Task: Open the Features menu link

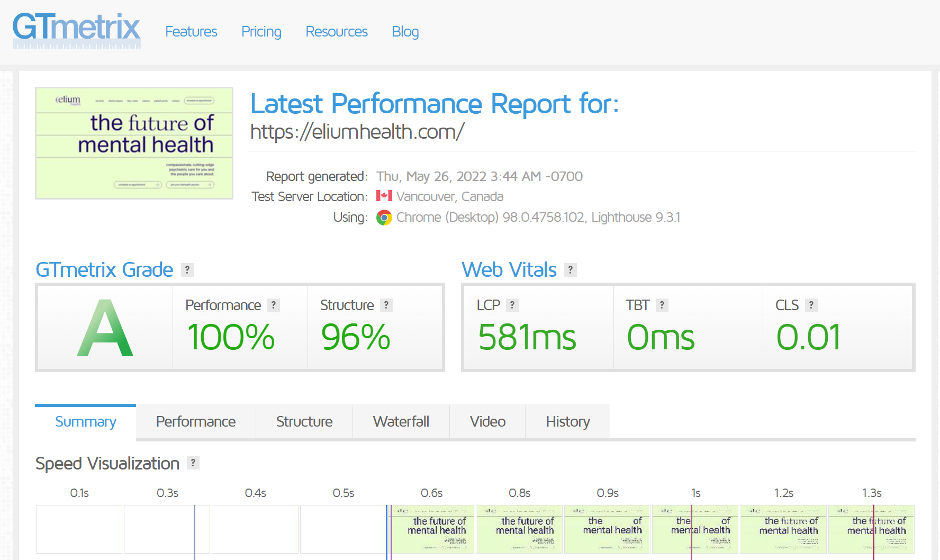Action: coord(191,32)
